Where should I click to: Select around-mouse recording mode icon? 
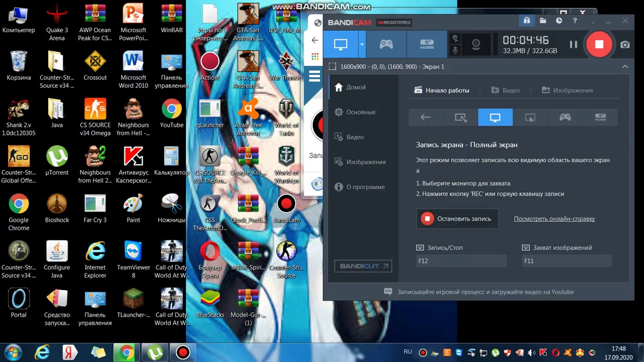pos(530,117)
